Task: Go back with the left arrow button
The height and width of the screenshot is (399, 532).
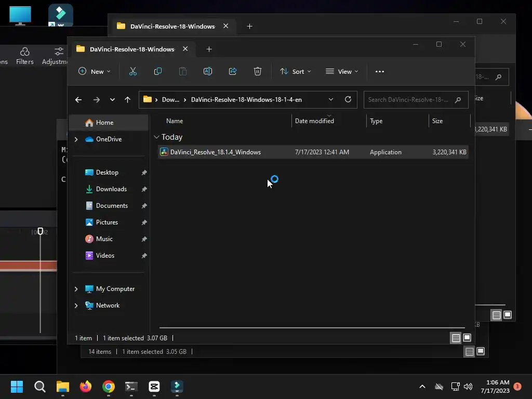Action: tap(78, 100)
